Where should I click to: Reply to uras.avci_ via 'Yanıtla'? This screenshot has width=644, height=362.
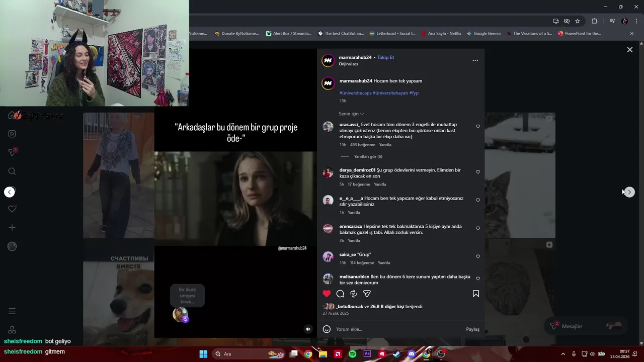385,145
